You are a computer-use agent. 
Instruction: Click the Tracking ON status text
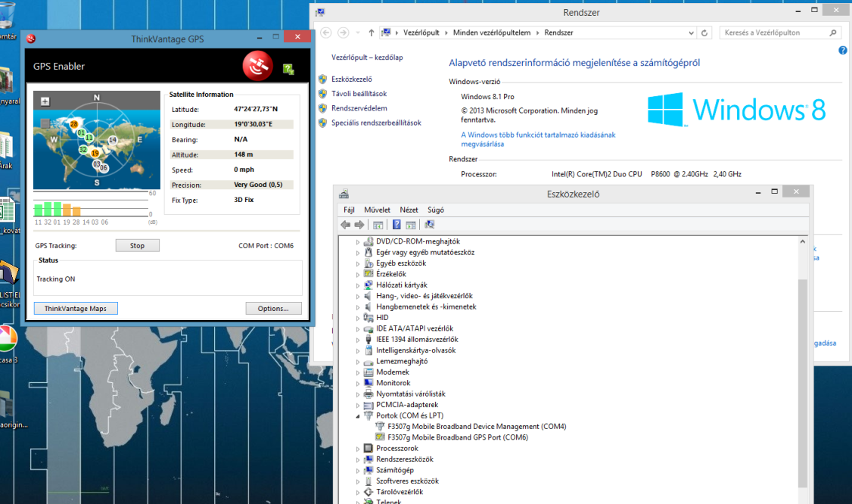tap(56, 279)
